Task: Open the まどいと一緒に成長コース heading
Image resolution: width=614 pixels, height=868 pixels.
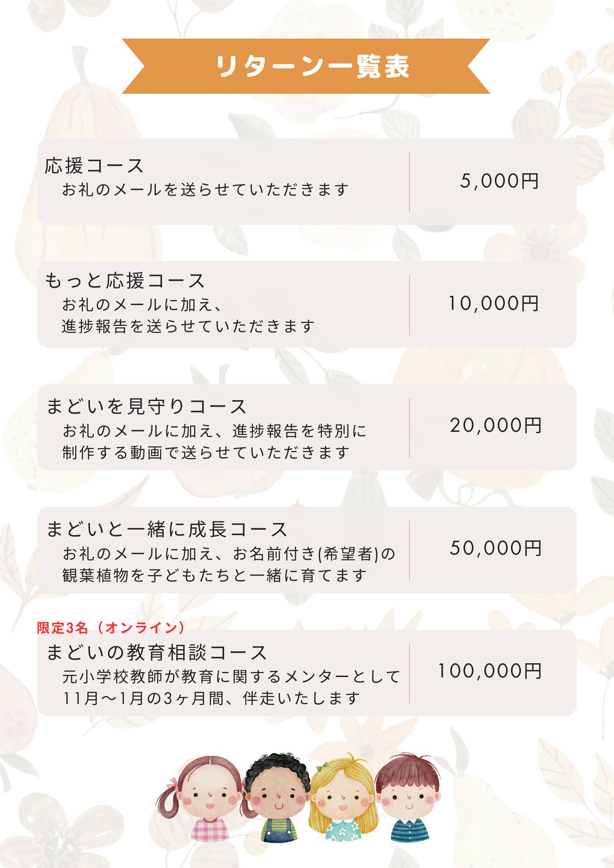Action: [x=167, y=529]
